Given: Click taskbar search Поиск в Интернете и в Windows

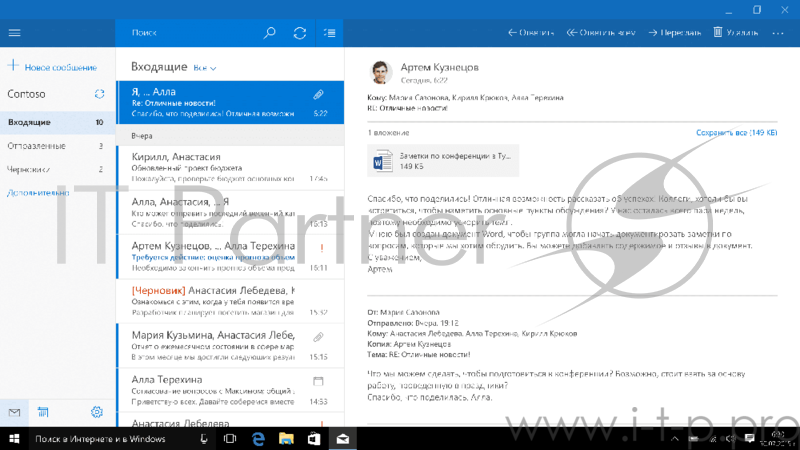Looking at the screenshot, I should coord(100,439).
